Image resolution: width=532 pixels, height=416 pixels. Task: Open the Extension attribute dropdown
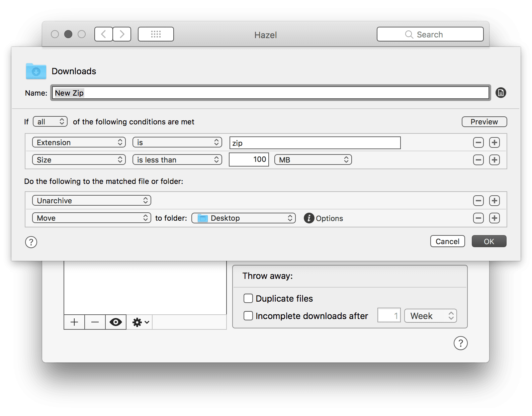click(x=79, y=142)
